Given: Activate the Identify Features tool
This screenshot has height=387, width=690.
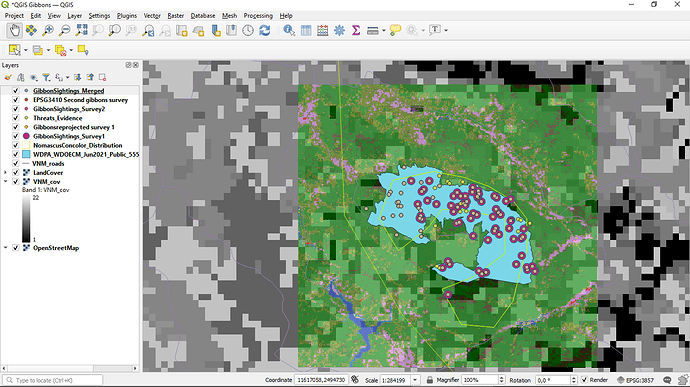Looking at the screenshot, I should coord(289,30).
